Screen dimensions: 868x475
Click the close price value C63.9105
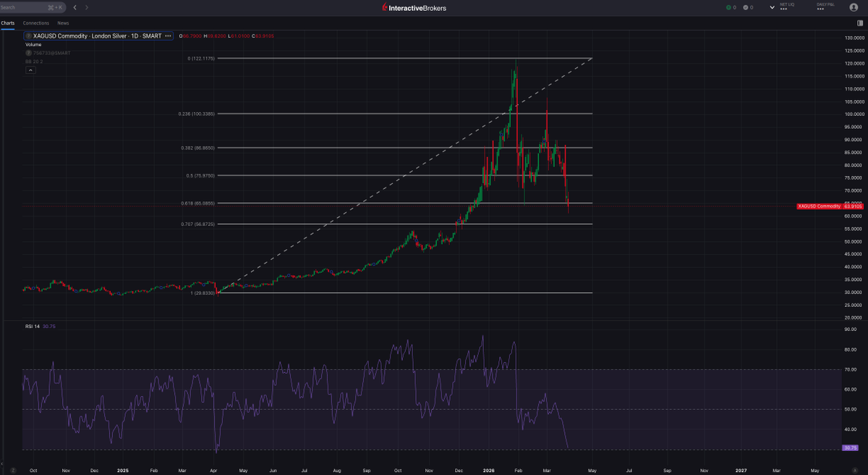[x=263, y=35]
